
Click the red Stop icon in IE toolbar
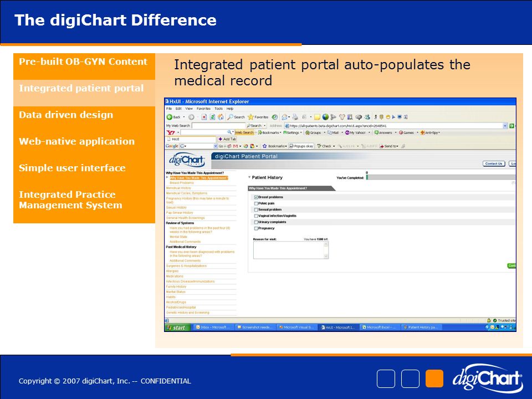pos(204,117)
